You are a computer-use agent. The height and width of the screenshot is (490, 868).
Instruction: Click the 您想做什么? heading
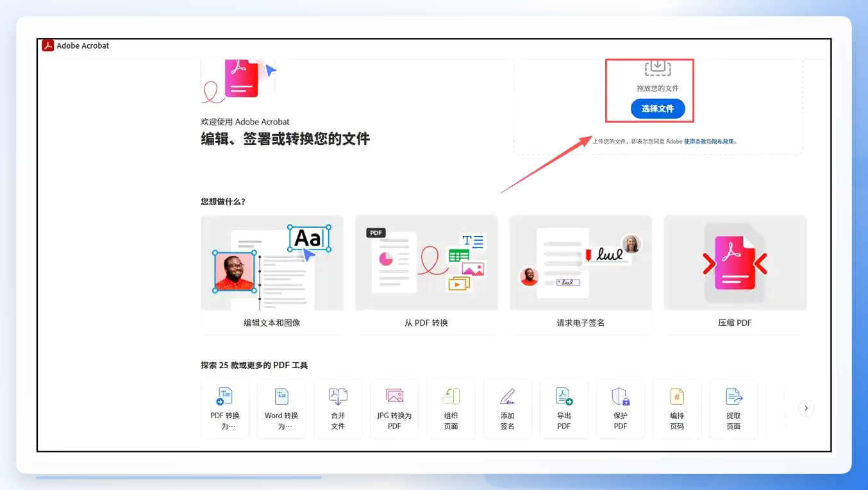[x=223, y=201]
